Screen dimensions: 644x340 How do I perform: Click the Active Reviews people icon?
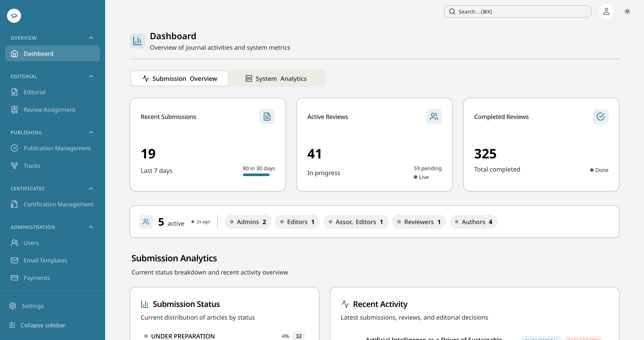(434, 117)
